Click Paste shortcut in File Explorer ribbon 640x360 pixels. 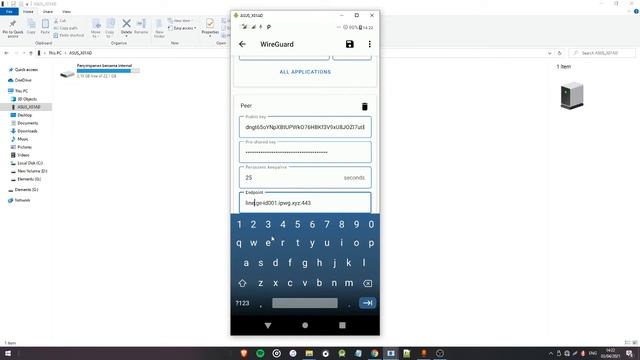[x=69, y=36]
